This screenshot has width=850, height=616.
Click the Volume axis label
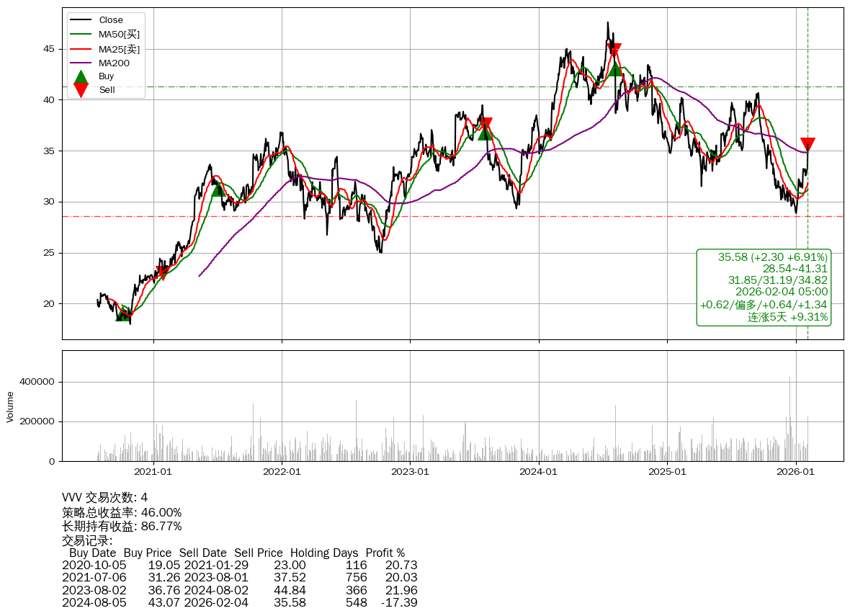(10, 406)
